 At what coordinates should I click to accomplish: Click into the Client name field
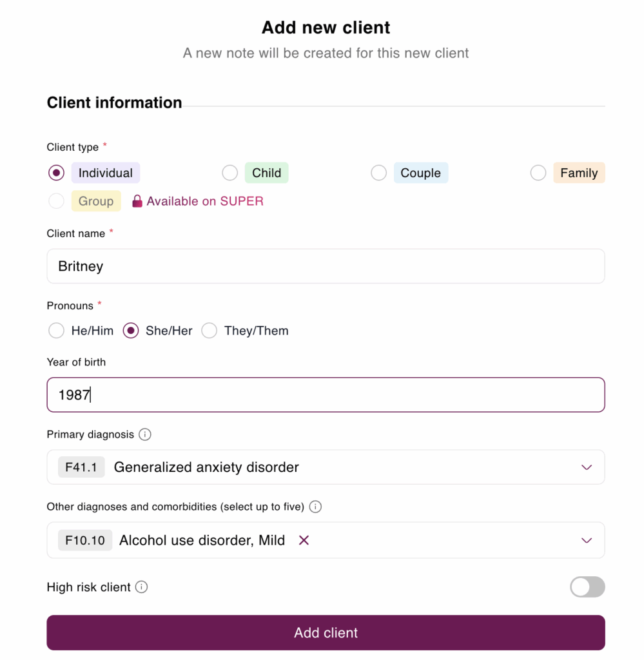(326, 266)
